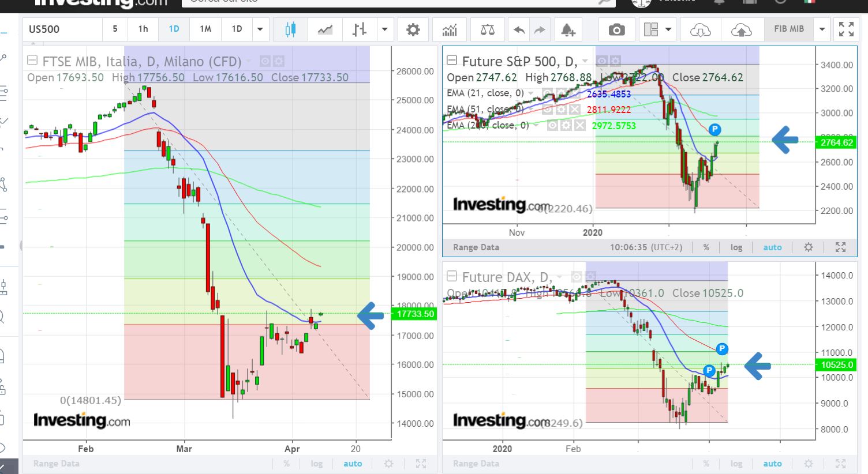Open Range Data on S&P 500 chart

pyautogui.click(x=476, y=247)
